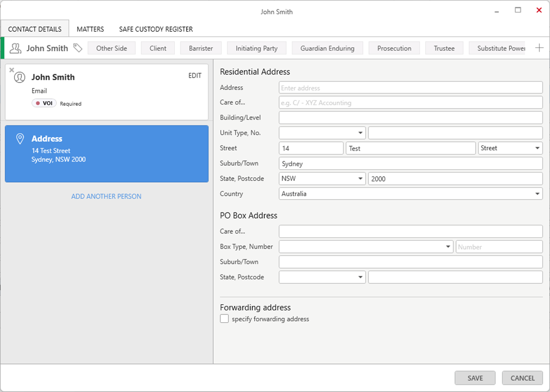Click the residential Address search field
This screenshot has width=550, height=392.
[x=411, y=88]
